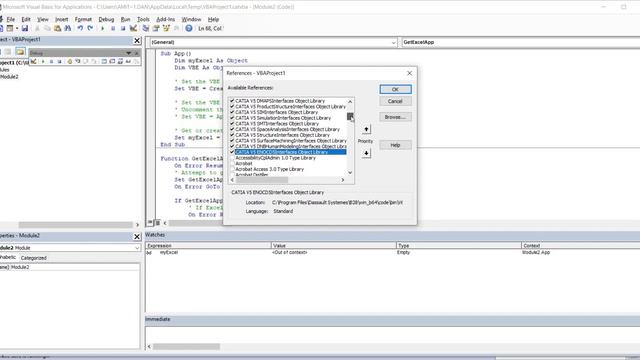This screenshot has height=360, width=640.
Task: Click Design Mode icon on the Debug toolbar
Action: tap(33, 61)
